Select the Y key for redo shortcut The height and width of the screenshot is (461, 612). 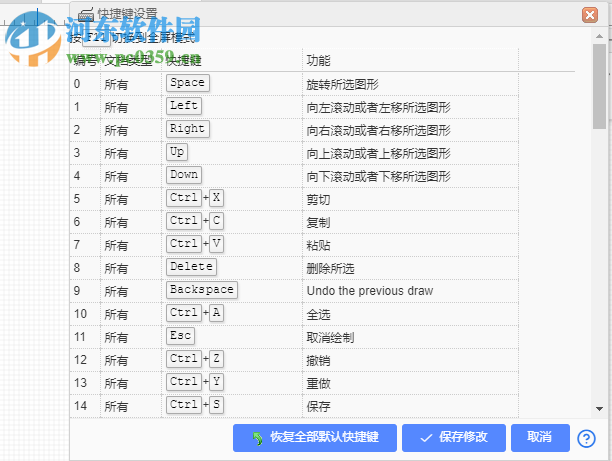pyautogui.click(x=217, y=382)
